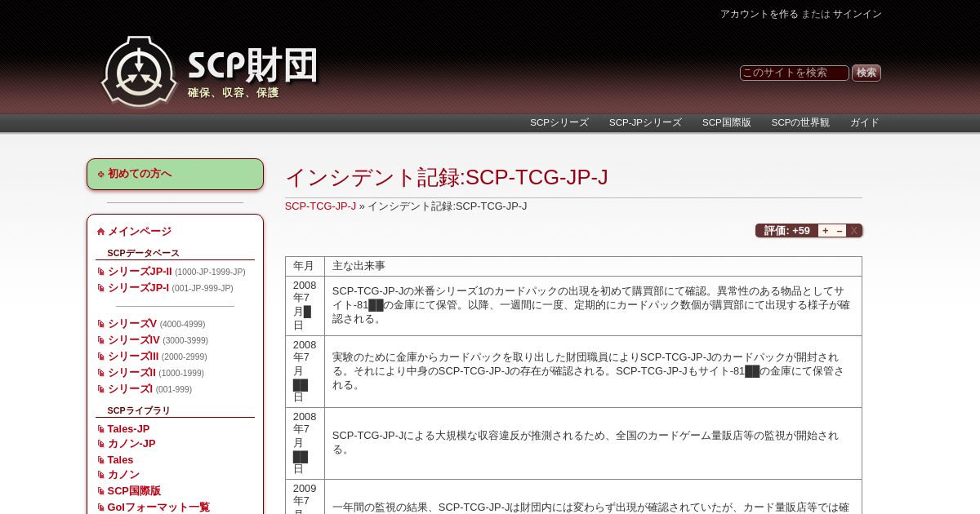The width and height of the screenshot is (980, 514).
Task: Open カノン sidebar link
Action: pyautogui.click(x=123, y=475)
